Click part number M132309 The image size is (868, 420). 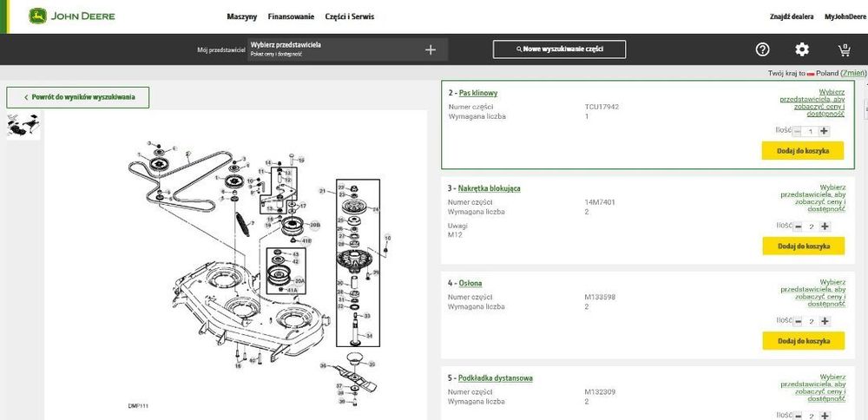[601, 392]
